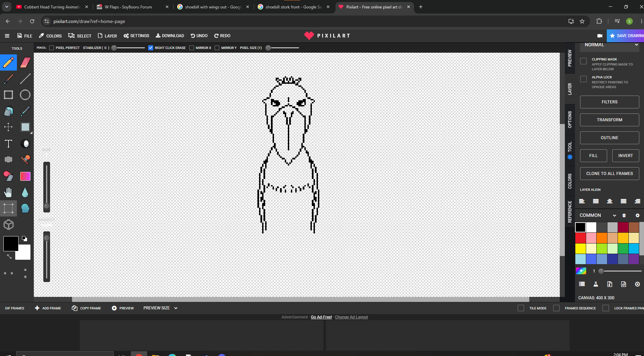The width and height of the screenshot is (644, 356).
Task: Select the Text tool
Action: coord(8,144)
